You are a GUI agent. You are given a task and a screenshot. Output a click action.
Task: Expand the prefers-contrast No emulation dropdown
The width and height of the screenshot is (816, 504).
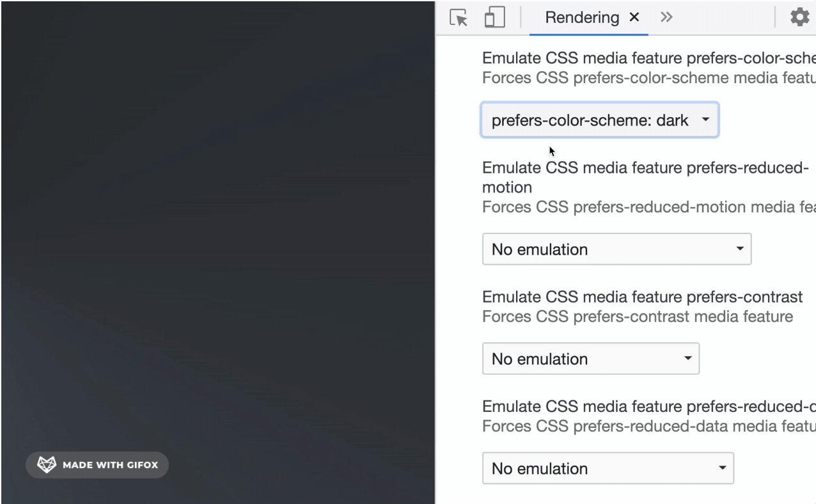click(x=591, y=359)
